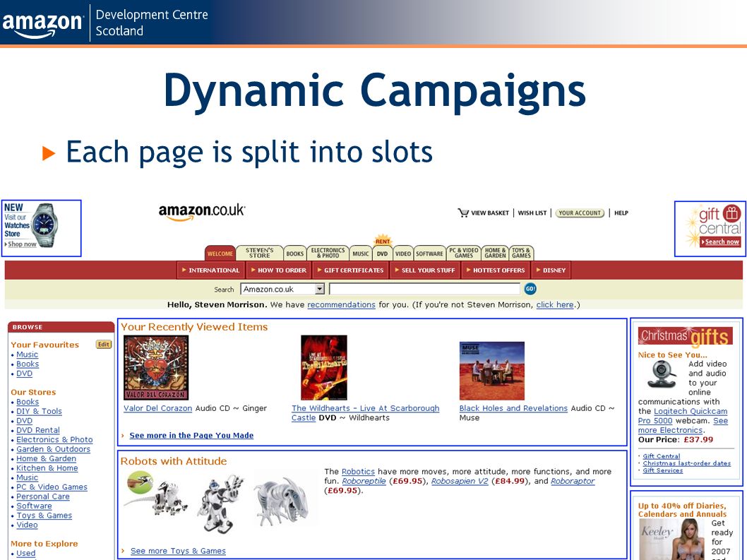Screen dimensions: 747x560
Task: Click Sell Your Stuff menu item
Action: pos(424,270)
